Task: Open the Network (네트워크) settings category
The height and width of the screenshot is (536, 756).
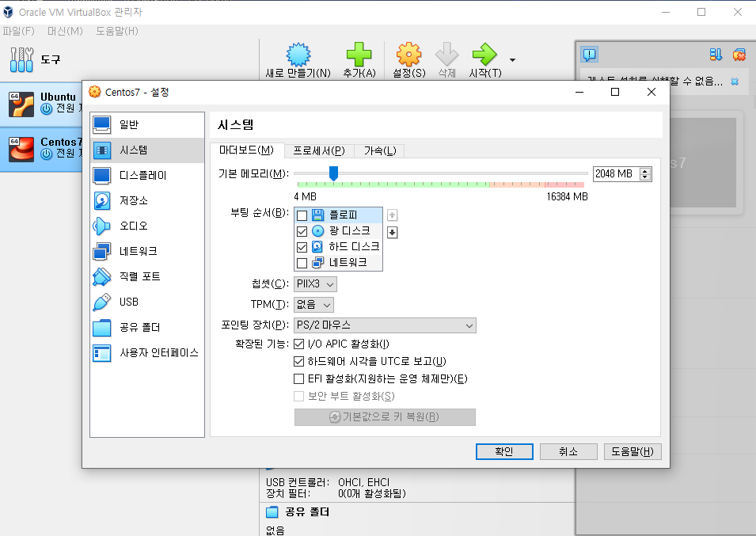Action: (147, 251)
